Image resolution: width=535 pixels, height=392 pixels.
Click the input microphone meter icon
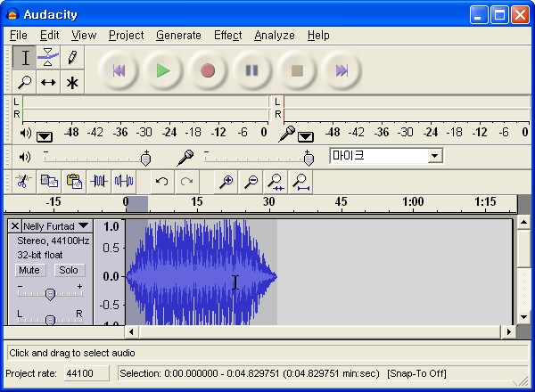click(286, 134)
